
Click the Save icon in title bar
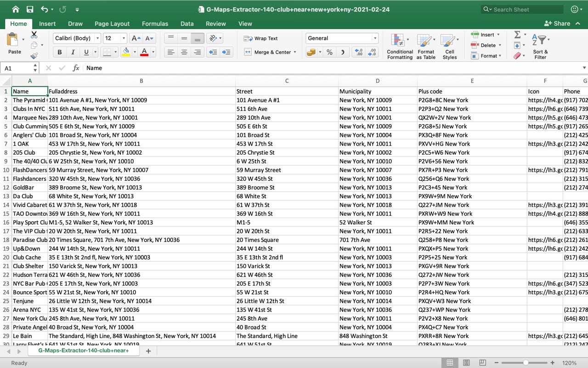point(30,9)
